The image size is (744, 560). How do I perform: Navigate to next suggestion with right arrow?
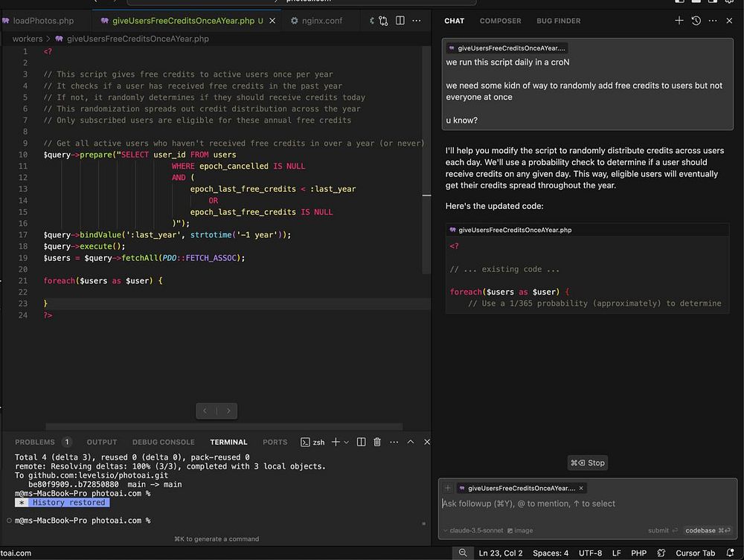click(228, 411)
